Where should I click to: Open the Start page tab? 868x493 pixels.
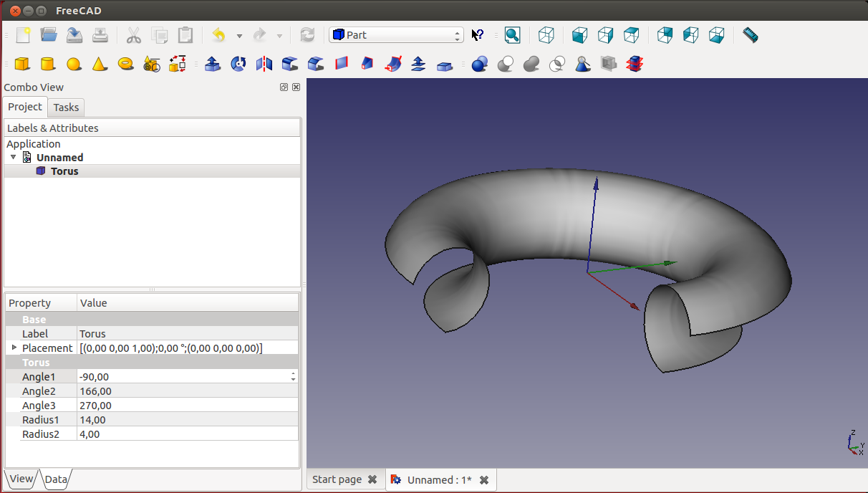coord(337,479)
